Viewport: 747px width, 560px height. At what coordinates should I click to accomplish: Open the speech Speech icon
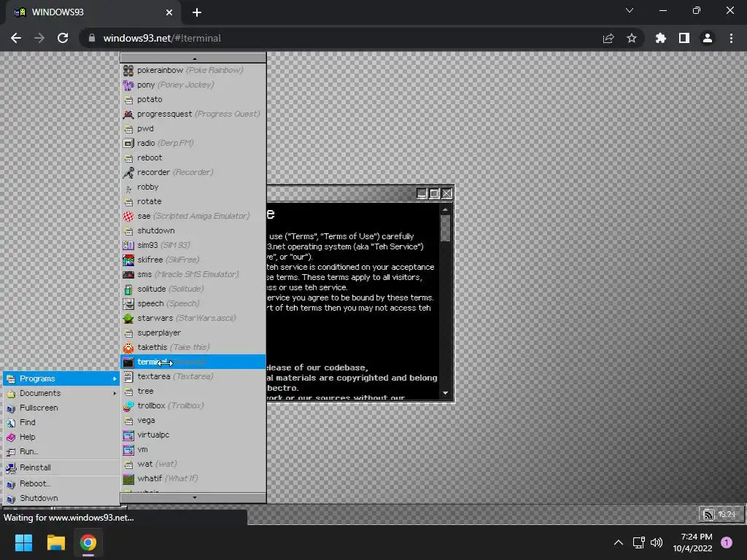128,304
